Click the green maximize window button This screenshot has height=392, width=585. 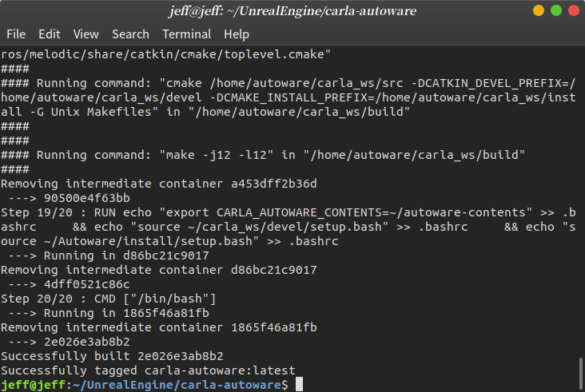click(556, 10)
